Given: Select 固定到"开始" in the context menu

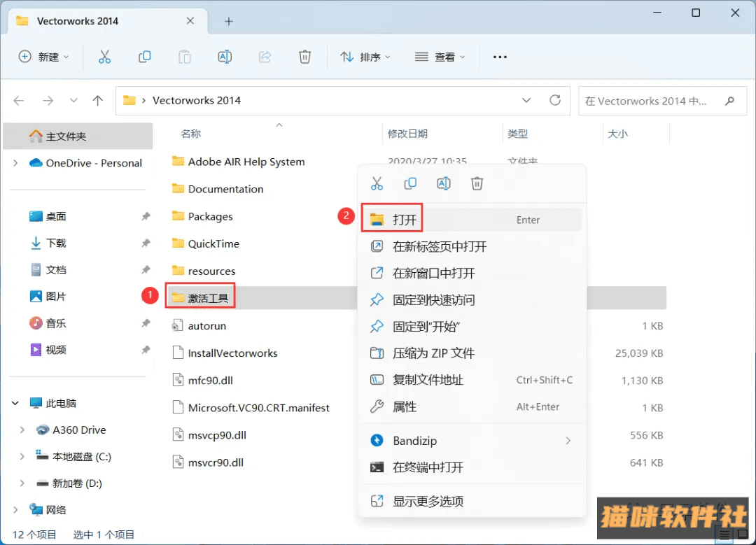Looking at the screenshot, I should click(x=472, y=327).
